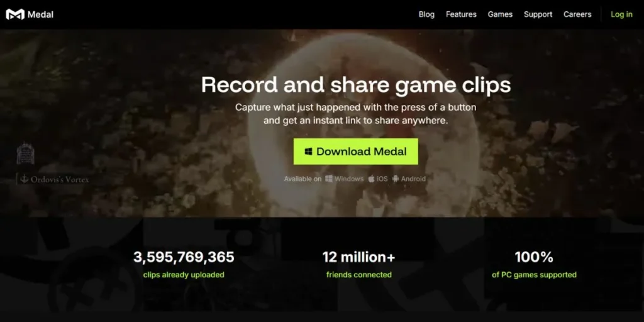Click the castle emblem icon at left
This screenshot has width=644, height=322.
click(25, 153)
